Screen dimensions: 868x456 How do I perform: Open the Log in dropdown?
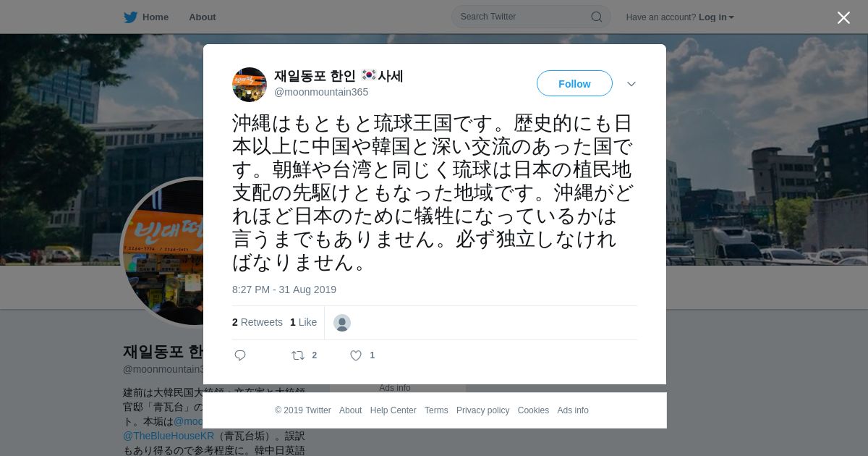pos(716,17)
